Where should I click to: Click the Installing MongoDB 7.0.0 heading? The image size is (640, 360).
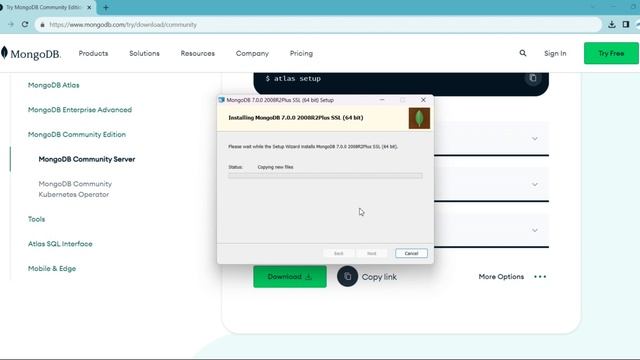[296, 118]
